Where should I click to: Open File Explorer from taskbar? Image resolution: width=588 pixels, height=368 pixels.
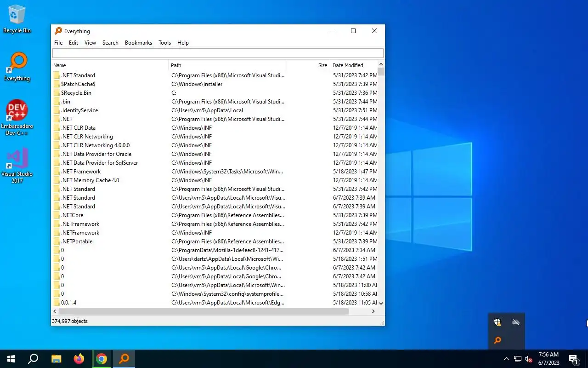(x=56, y=359)
